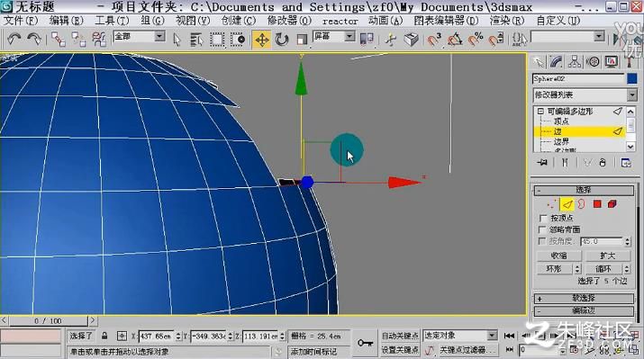Activate the Rotate tool
This screenshot has height=359, width=644.
pos(282,40)
